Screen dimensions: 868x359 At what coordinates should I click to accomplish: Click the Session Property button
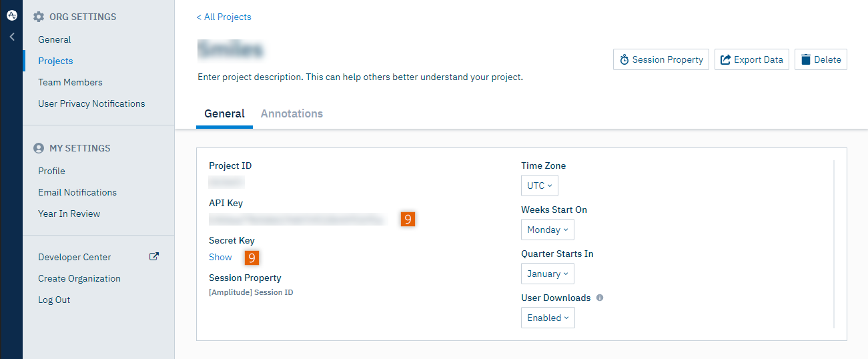[x=661, y=59]
